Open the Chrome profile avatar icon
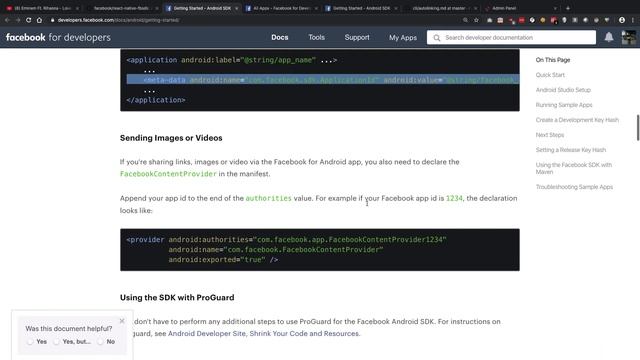 click(622, 20)
